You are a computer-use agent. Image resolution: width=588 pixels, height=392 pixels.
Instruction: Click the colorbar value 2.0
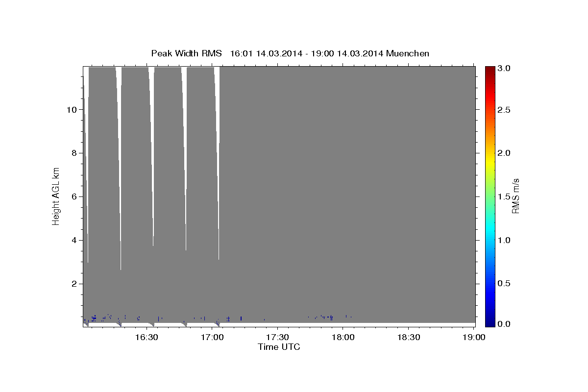pos(504,153)
